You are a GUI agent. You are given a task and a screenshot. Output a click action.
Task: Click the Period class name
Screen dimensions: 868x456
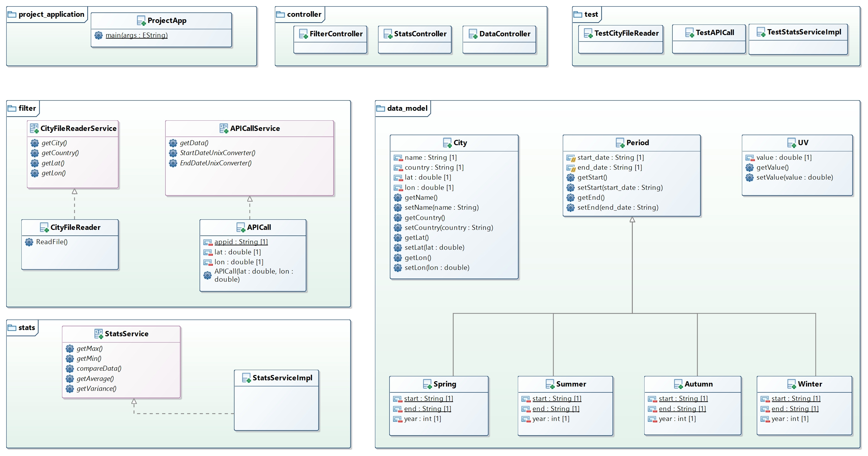[x=637, y=143]
